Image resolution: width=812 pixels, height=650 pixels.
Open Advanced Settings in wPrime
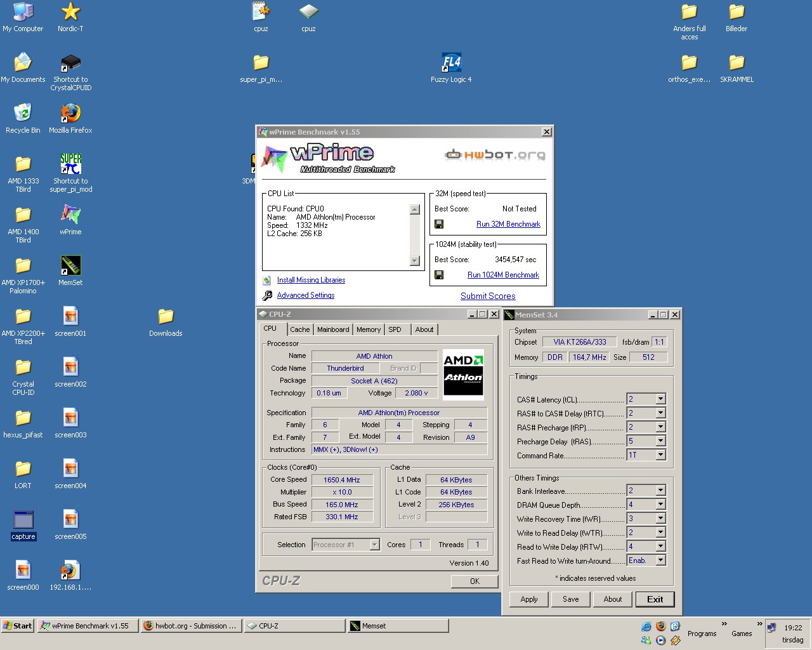pyautogui.click(x=306, y=295)
